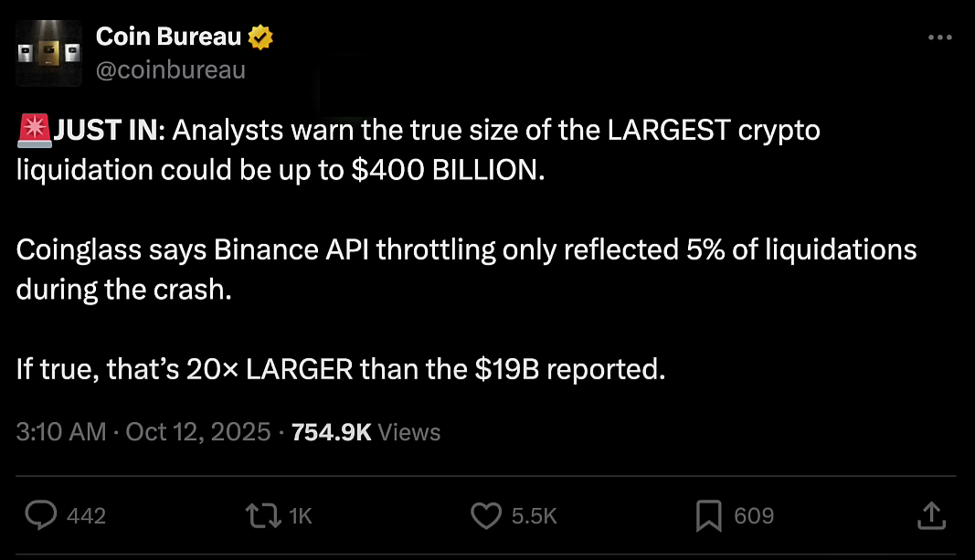The image size is (975, 560).
Task: Bookmark the post using the bookmark icon
Action: tap(710, 515)
